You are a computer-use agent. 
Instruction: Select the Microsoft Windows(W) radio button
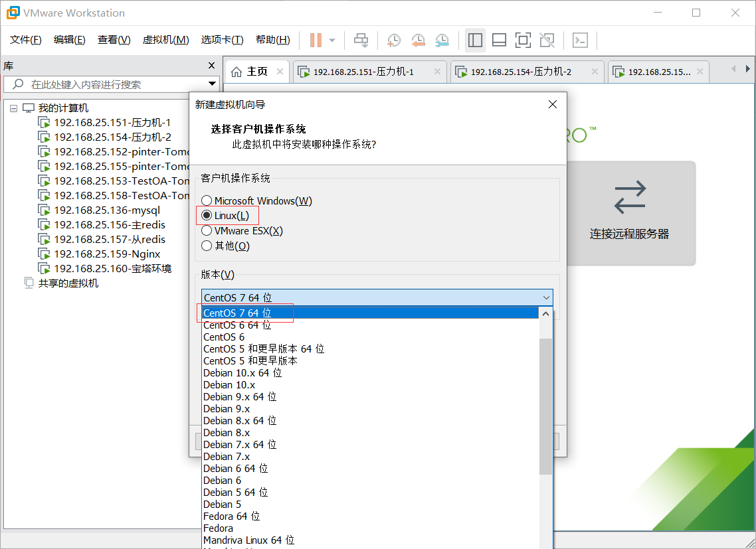coord(256,200)
